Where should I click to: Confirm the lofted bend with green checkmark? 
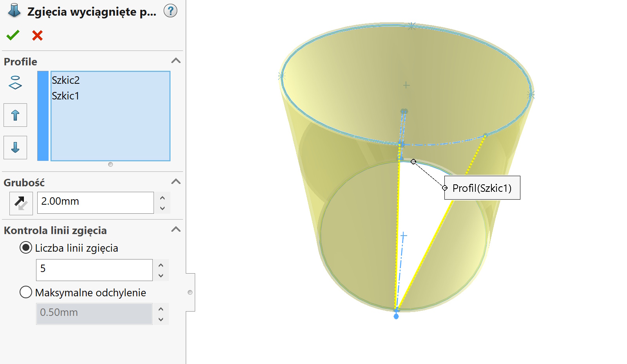(x=13, y=35)
